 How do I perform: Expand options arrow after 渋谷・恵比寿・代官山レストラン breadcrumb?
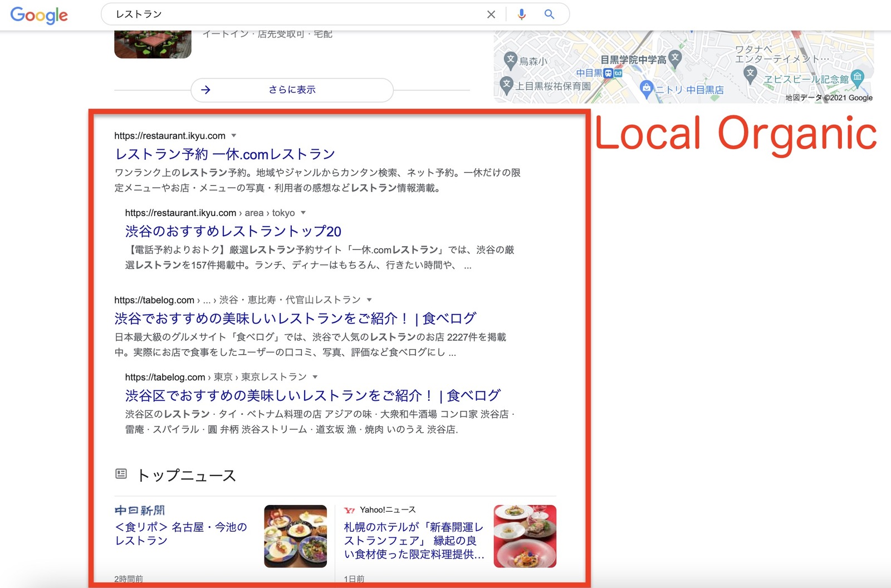click(369, 300)
